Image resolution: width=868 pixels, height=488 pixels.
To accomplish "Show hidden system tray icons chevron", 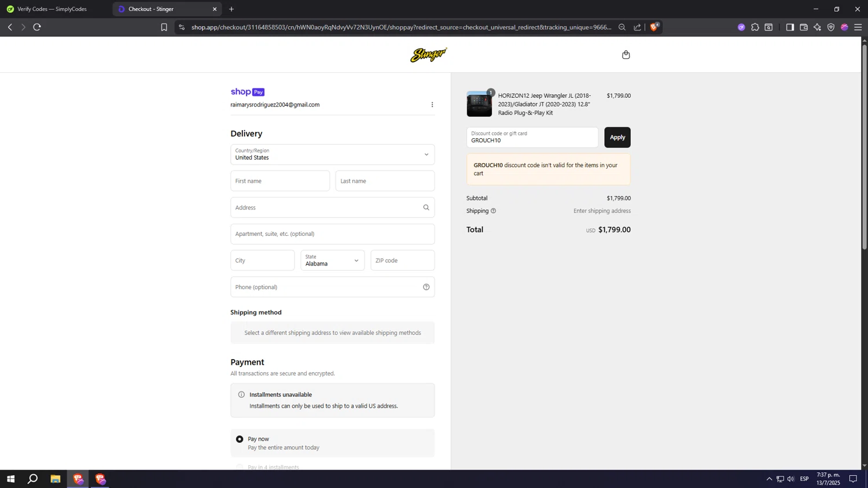I will [769, 479].
